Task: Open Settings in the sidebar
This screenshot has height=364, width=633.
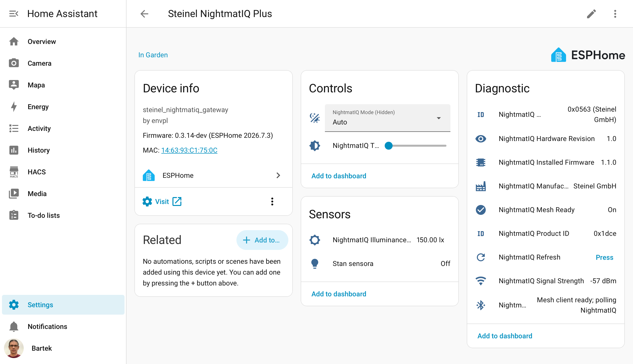Action: (x=63, y=305)
